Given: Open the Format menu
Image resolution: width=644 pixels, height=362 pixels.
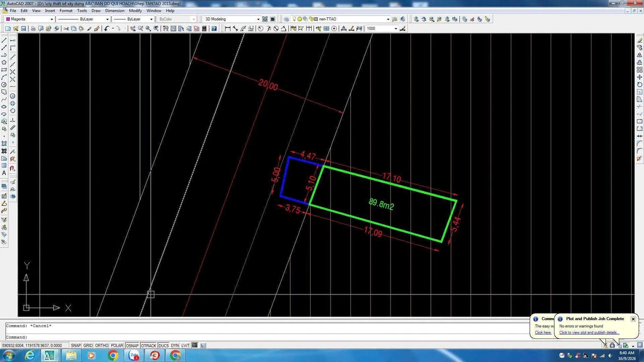Looking at the screenshot, I should click(66, 10).
